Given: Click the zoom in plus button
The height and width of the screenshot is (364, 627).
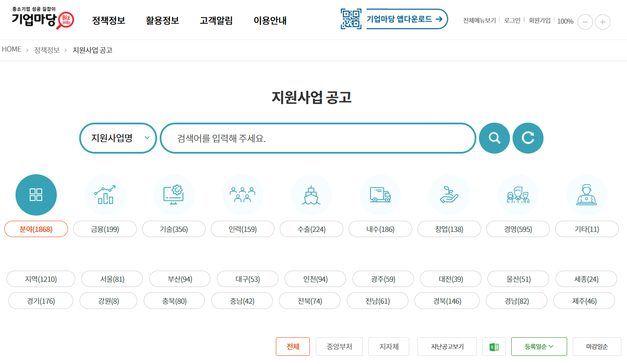Looking at the screenshot, I should [x=602, y=22].
